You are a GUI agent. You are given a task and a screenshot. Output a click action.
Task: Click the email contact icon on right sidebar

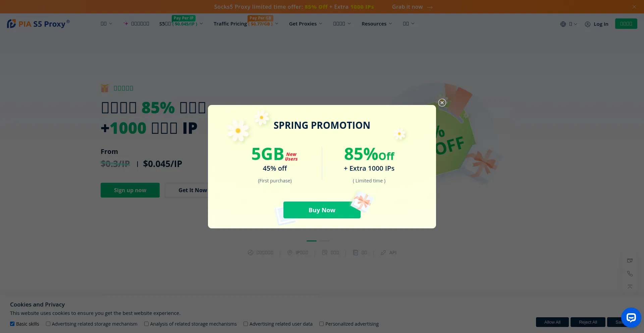(630, 261)
